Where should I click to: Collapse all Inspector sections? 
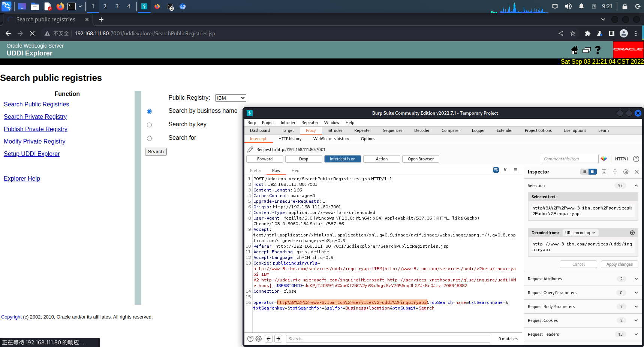click(x=615, y=172)
